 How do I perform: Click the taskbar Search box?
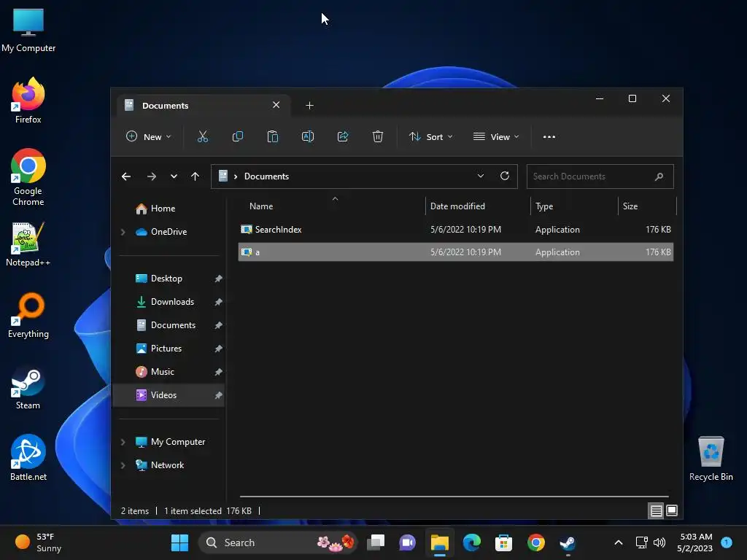pos(277,542)
